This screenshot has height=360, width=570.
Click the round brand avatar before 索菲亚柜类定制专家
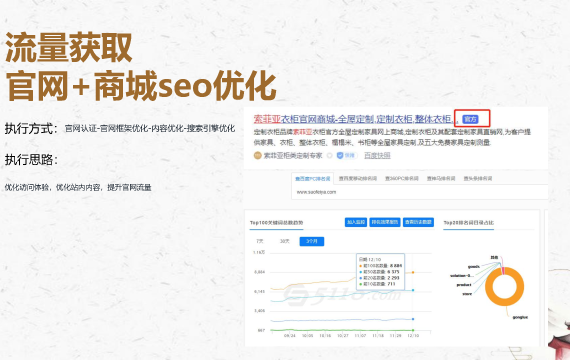point(257,155)
